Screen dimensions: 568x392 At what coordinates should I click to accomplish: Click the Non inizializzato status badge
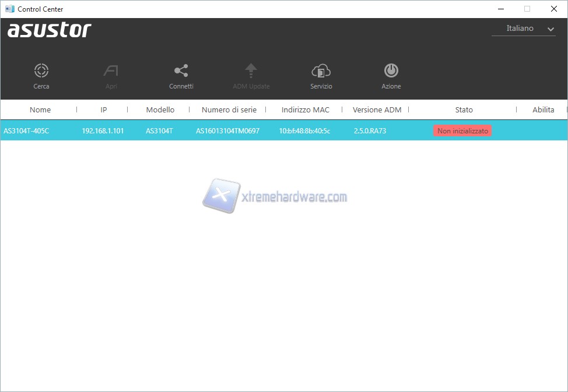point(462,131)
